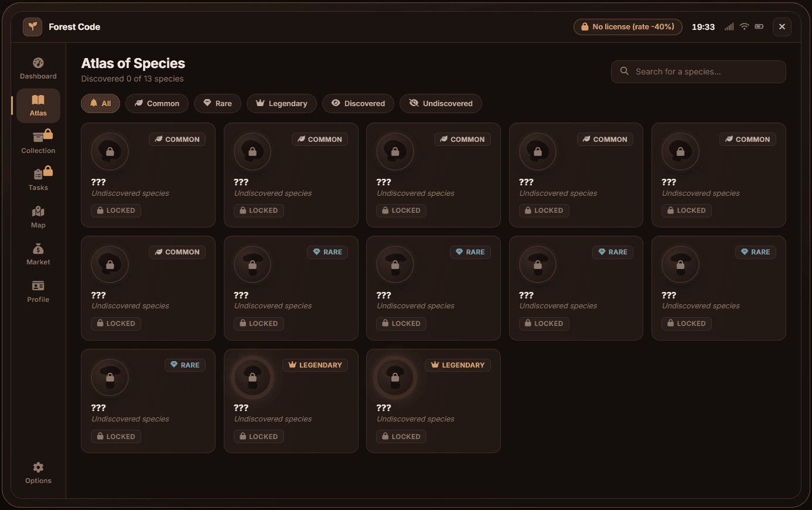
Task: Click the battery indicator icon
Action: click(x=759, y=27)
